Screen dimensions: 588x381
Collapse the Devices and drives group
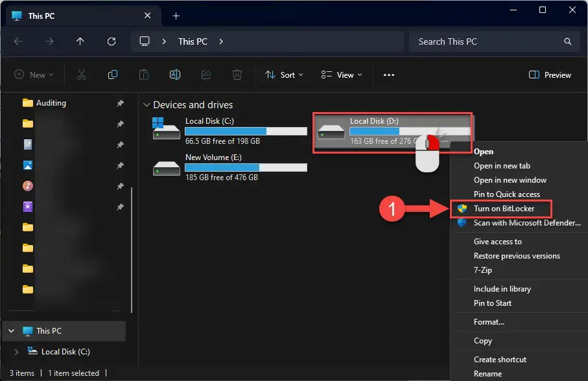147,105
